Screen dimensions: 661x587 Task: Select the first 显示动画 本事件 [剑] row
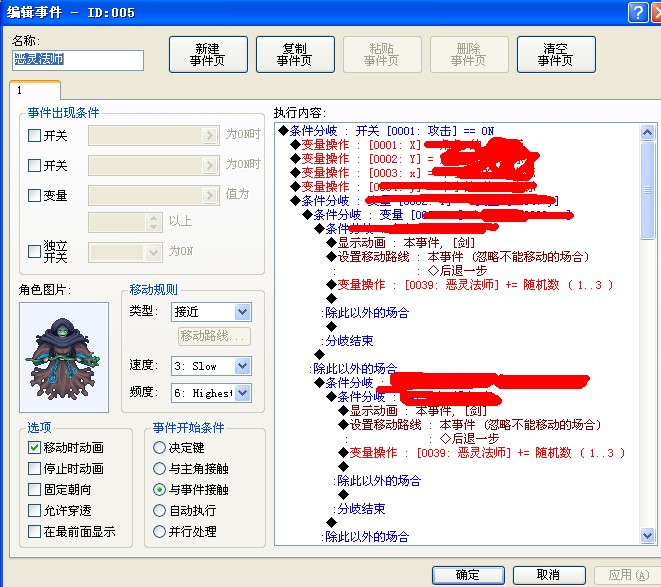tap(400, 243)
